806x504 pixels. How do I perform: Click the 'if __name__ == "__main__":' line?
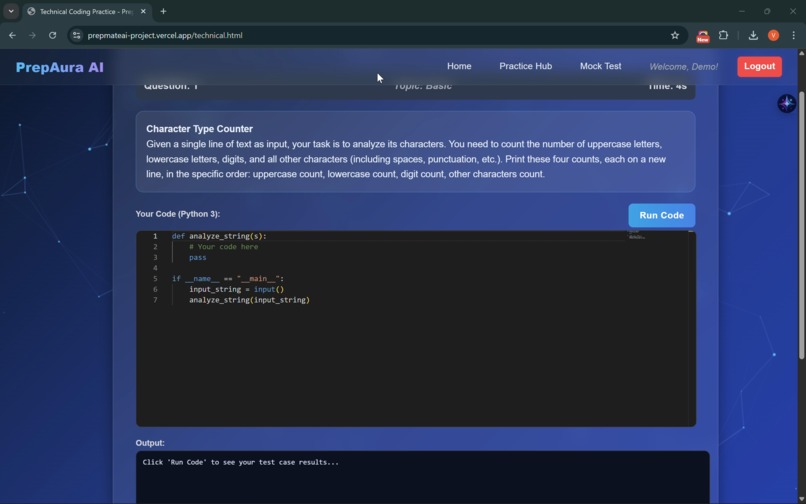coord(228,279)
